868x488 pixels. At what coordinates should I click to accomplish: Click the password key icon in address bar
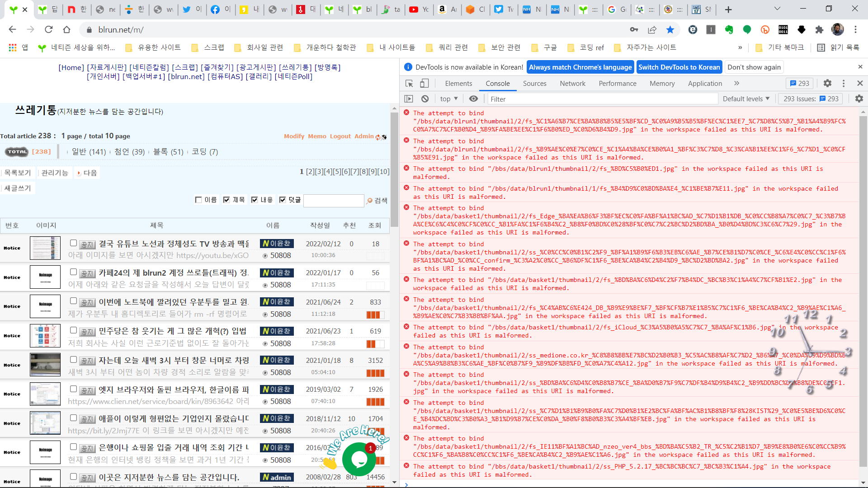[634, 29]
